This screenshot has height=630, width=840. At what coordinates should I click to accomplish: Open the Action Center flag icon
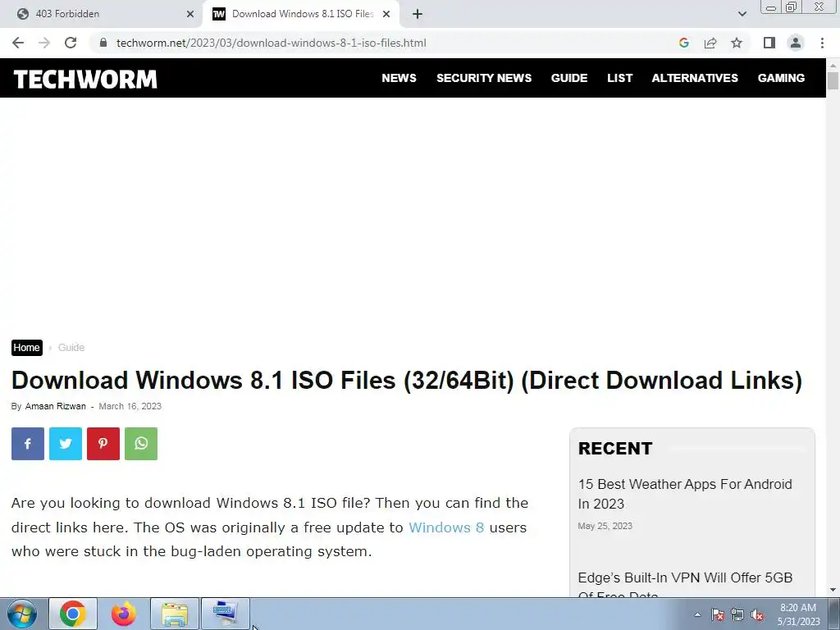tap(718, 614)
